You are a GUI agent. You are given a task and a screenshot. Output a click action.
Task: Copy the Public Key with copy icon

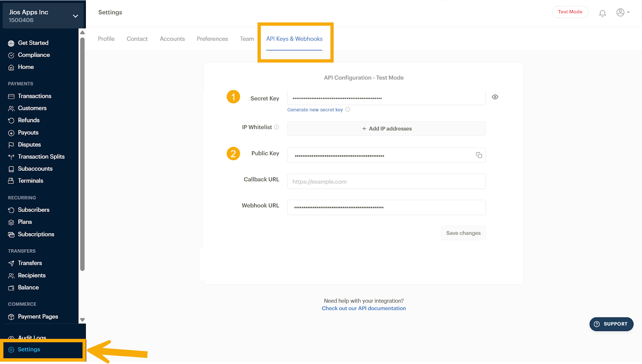479,155
